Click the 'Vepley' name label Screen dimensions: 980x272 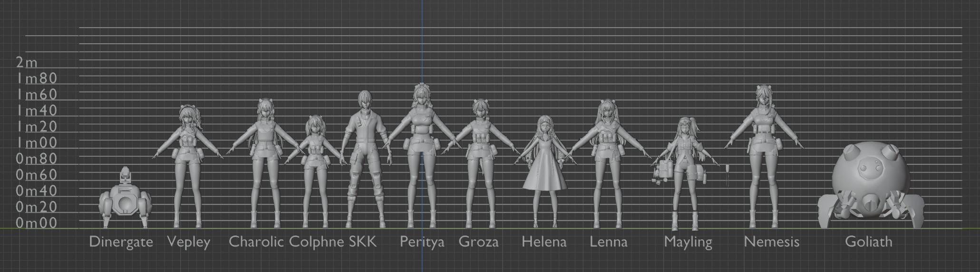point(189,243)
